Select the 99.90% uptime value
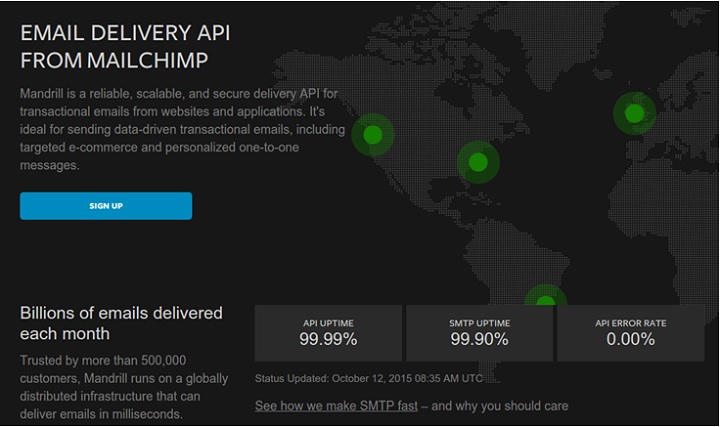The width and height of the screenshot is (720, 427). [479, 340]
